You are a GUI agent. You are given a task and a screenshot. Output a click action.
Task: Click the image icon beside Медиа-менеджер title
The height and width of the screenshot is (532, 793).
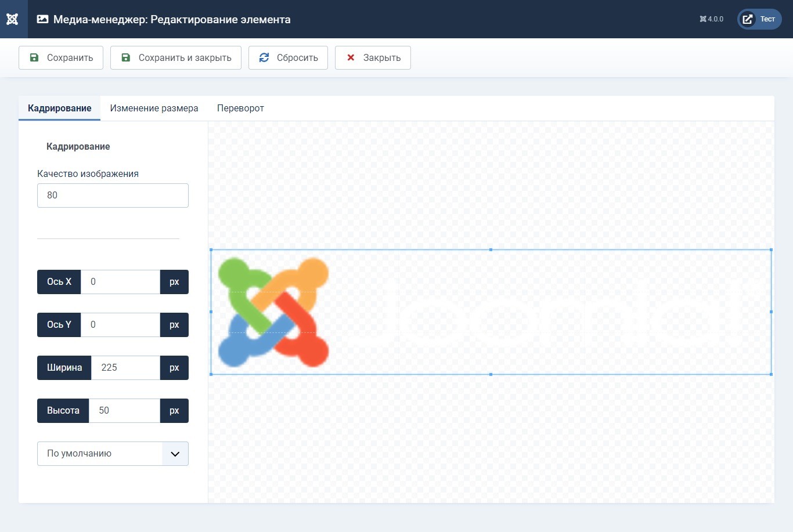[x=42, y=19]
